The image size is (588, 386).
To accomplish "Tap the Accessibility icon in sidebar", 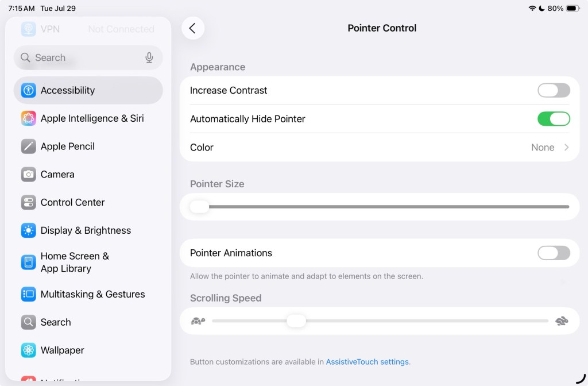I will [x=29, y=90].
